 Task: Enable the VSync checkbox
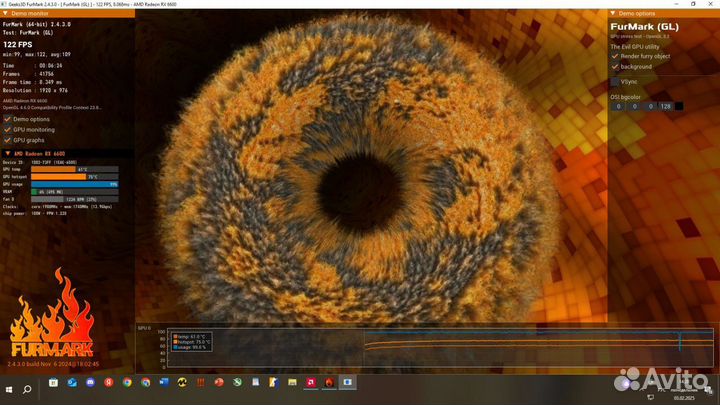pos(614,81)
